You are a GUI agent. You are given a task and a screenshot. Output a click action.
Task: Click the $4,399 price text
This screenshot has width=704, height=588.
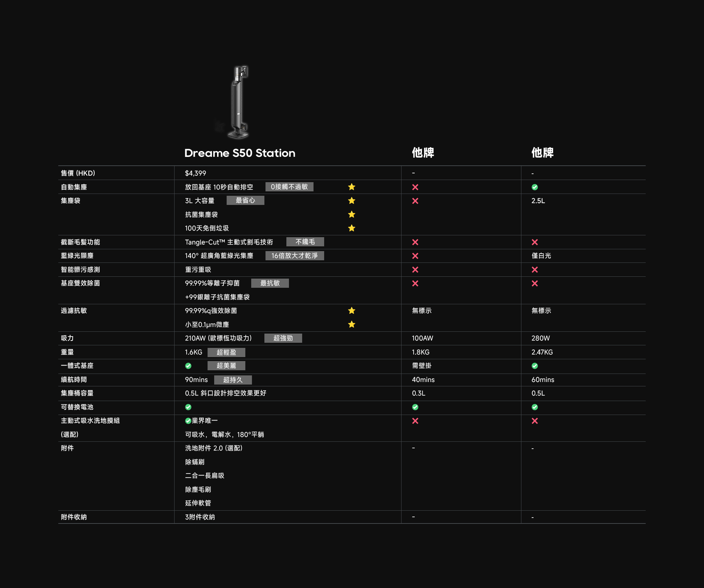[x=195, y=173]
